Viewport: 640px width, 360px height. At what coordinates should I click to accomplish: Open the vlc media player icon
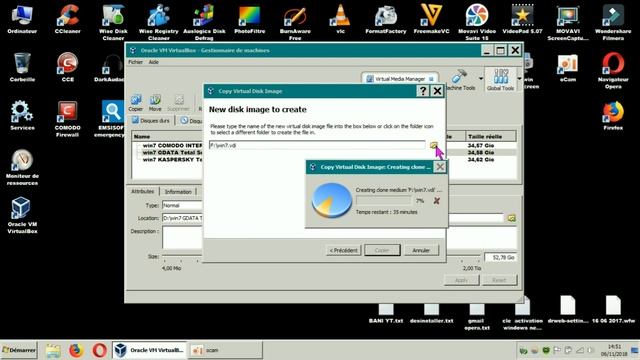click(340, 19)
